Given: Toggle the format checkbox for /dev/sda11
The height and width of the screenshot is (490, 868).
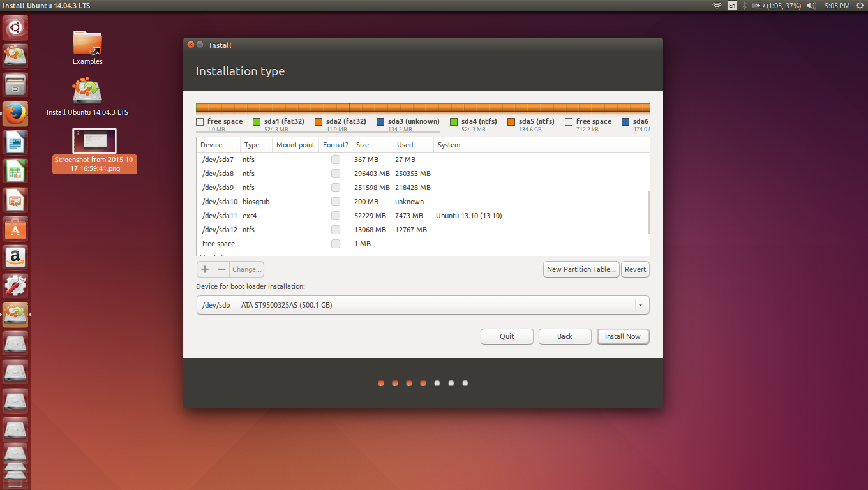Looking at the screenshot, I should pyautogui.click(x=336, y=216).
